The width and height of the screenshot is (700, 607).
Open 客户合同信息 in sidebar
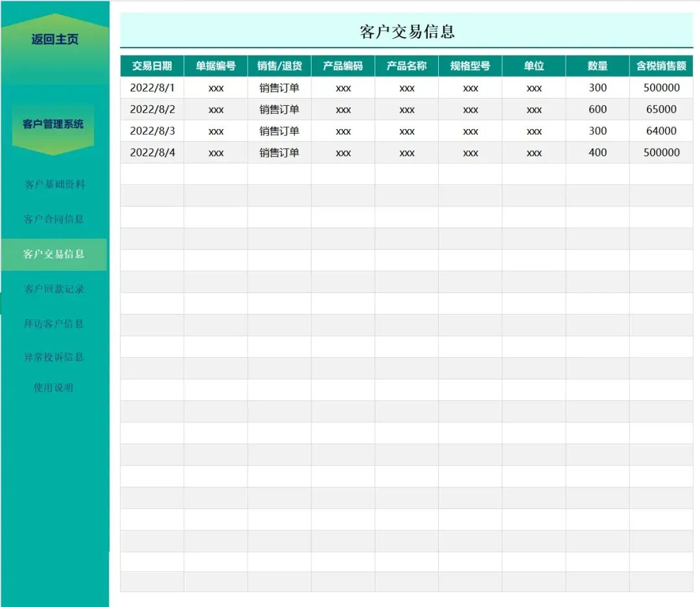point(54,219)
